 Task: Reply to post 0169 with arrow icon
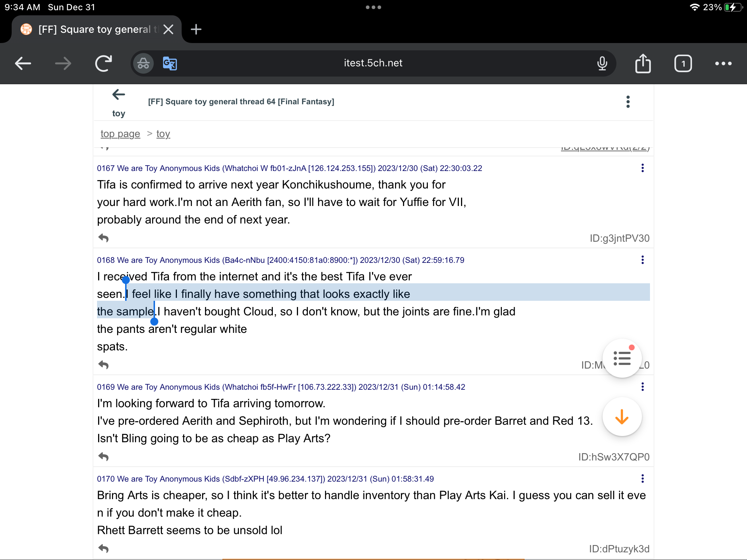coord(104,456)
